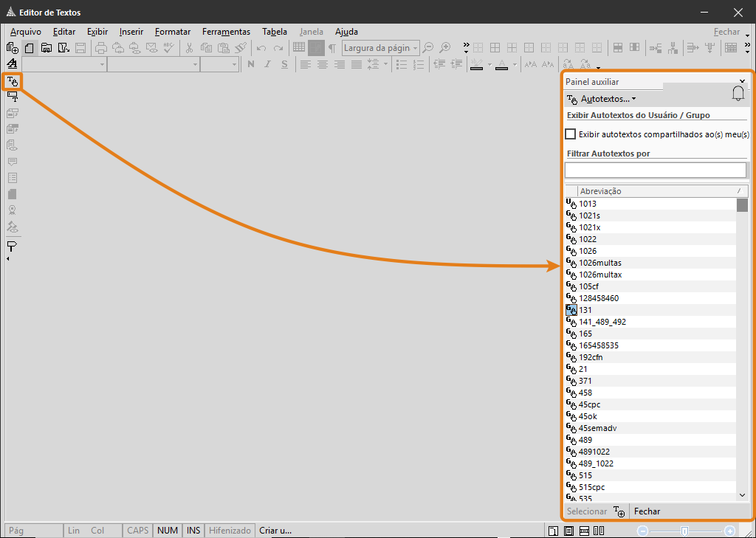Click the decrease indent icon

point(439,64)
